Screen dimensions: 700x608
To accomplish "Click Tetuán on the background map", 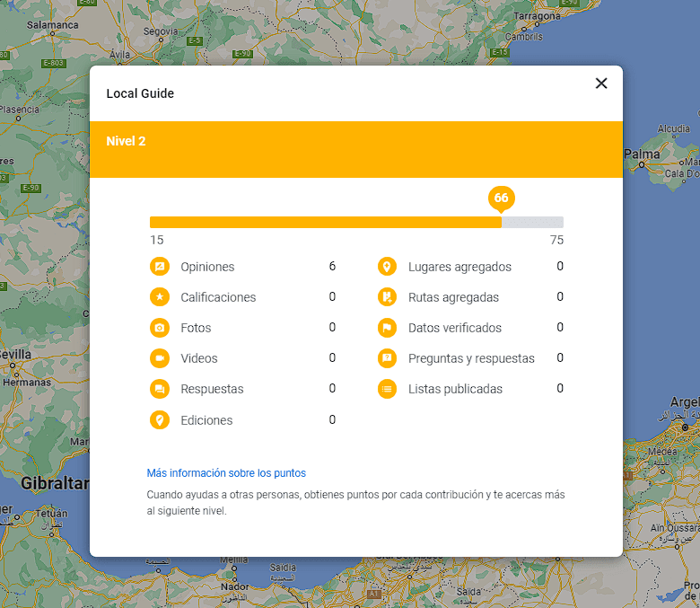I will (52, 514).
